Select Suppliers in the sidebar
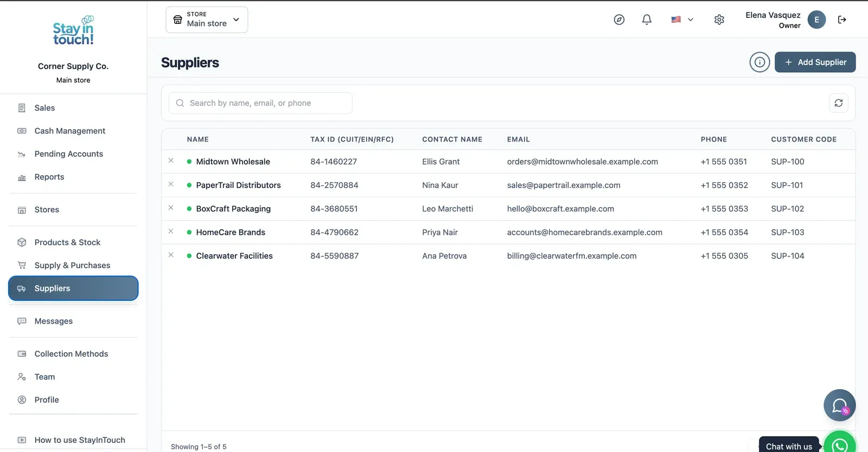 click(x=73, y=288)
